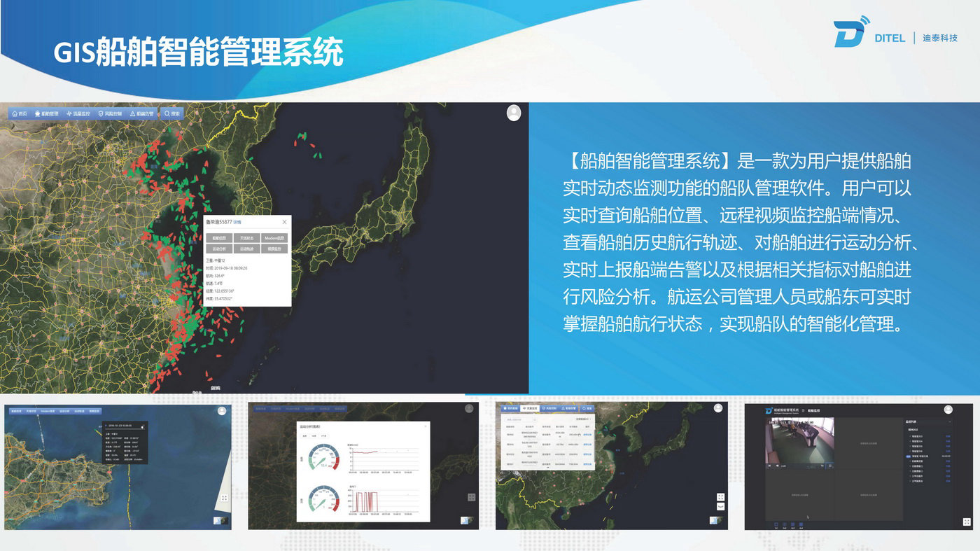
Task: Open the 全部船舶 dropdown in traffic panel
Action: tap(582, 420)
